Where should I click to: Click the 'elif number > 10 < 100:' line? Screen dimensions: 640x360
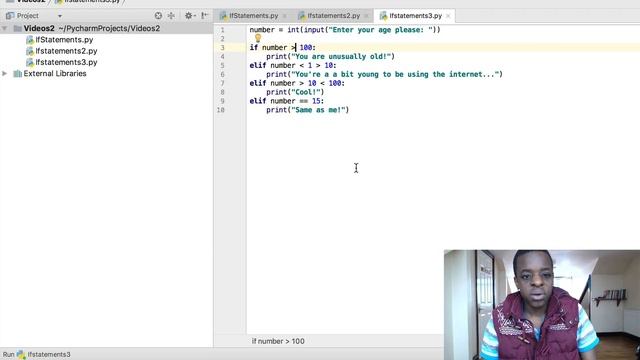point(297,83)
